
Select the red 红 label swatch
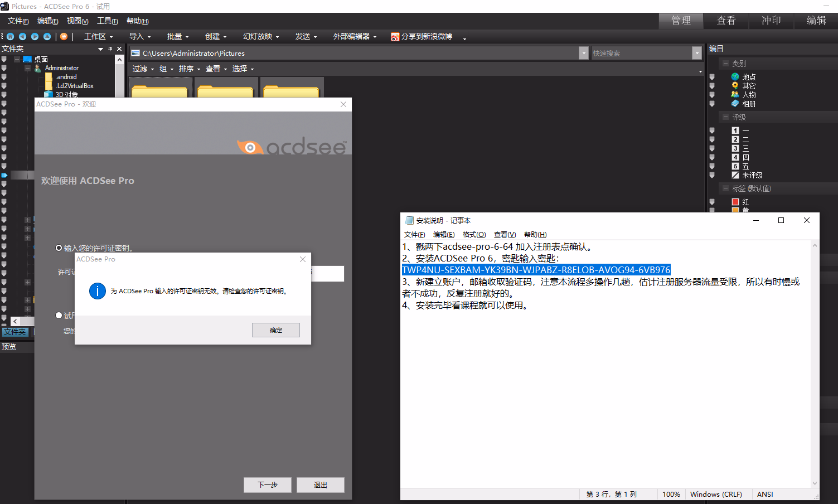[x=735, y=202]
